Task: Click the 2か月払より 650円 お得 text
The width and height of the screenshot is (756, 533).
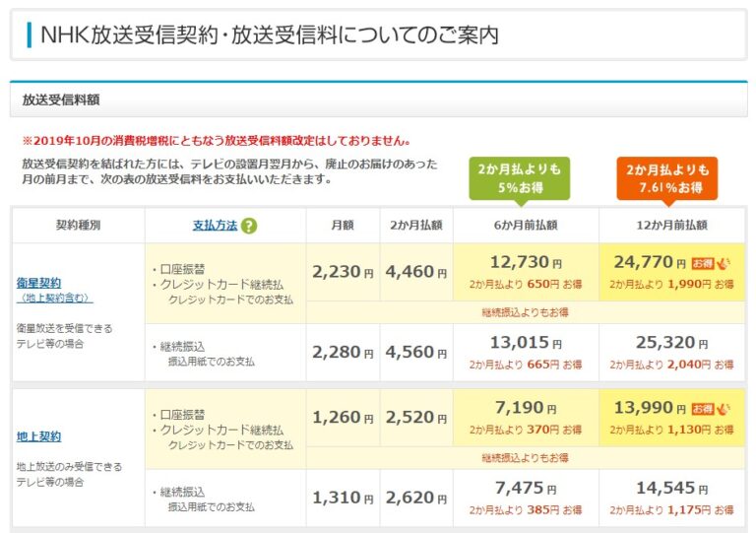Action: [x=526, y=284]
